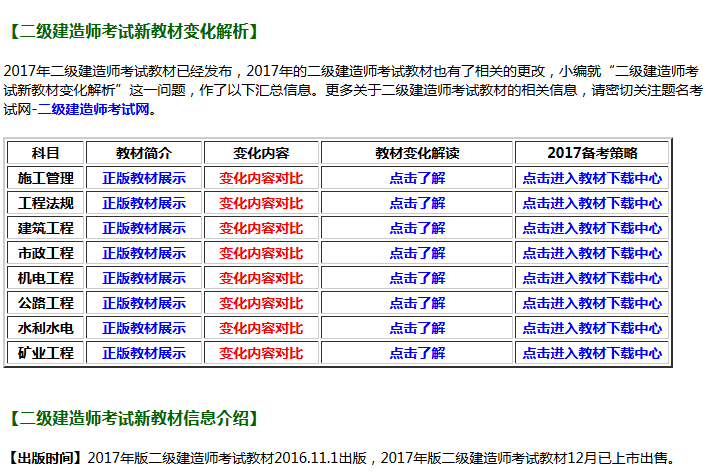The width and height of the screenshot is (717, 474).
Task: Open 点击进入教材下载中心 for 施工管理
Action: click(x=592, y=178)
